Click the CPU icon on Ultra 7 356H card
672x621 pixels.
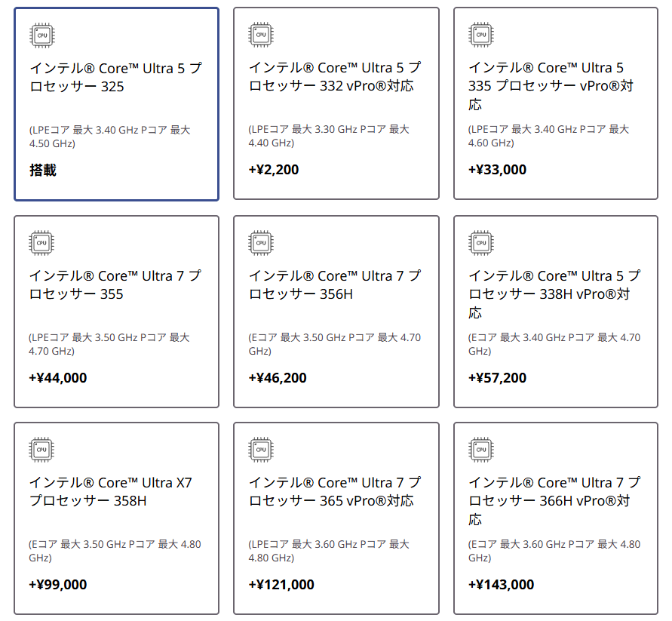(x=261, y=242)
